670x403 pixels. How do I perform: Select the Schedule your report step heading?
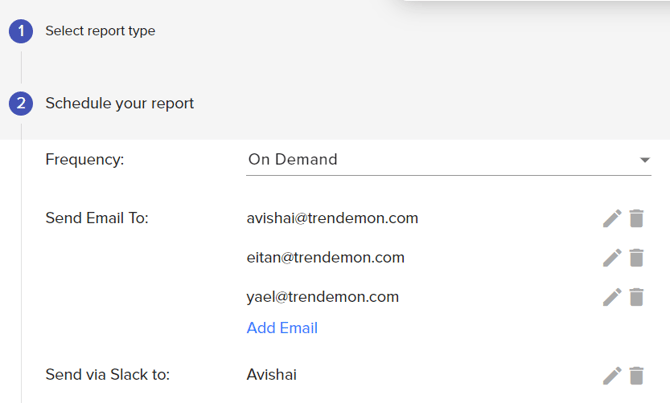click(x=119, y=103)
